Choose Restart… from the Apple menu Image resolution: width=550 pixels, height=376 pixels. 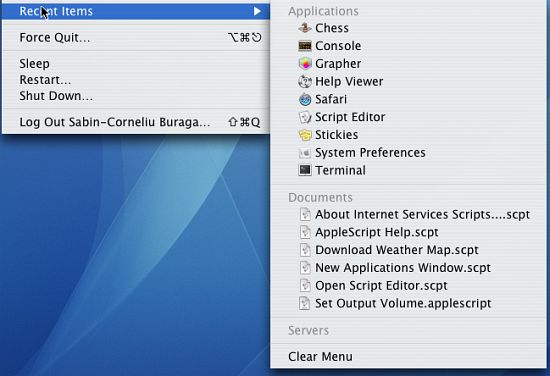[136, 80]
